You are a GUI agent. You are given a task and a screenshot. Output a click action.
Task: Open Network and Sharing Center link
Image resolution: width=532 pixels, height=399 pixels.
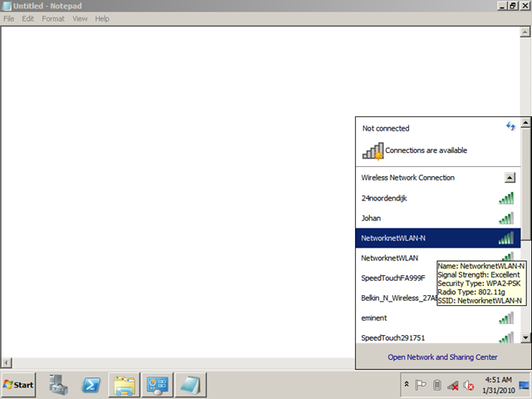tap(442, 357)
